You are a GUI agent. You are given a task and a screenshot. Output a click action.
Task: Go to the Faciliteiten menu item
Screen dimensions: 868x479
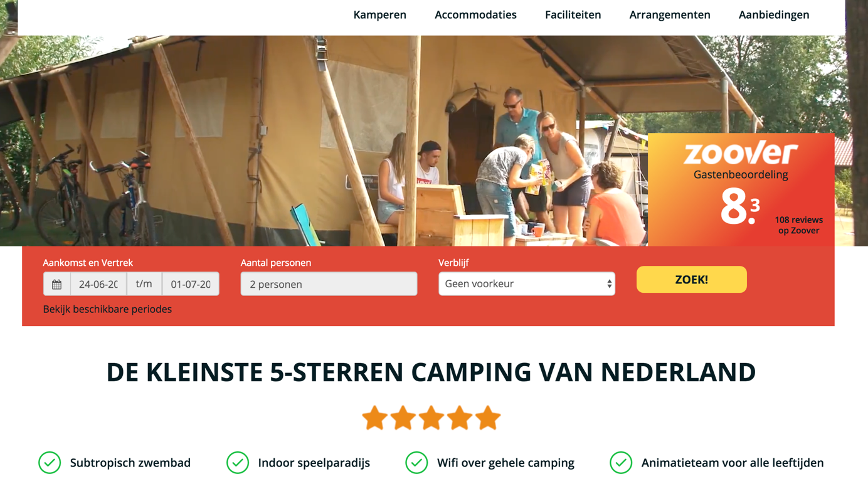point(573,14)
